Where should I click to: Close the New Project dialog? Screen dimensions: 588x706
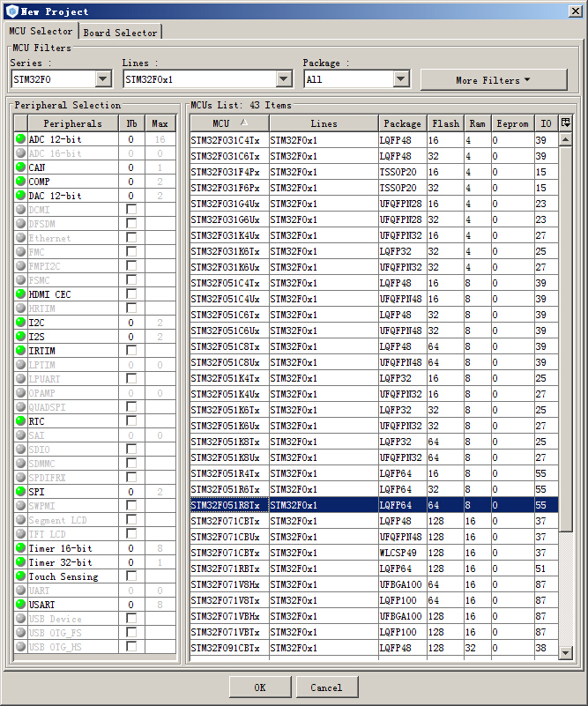point(576,11)
